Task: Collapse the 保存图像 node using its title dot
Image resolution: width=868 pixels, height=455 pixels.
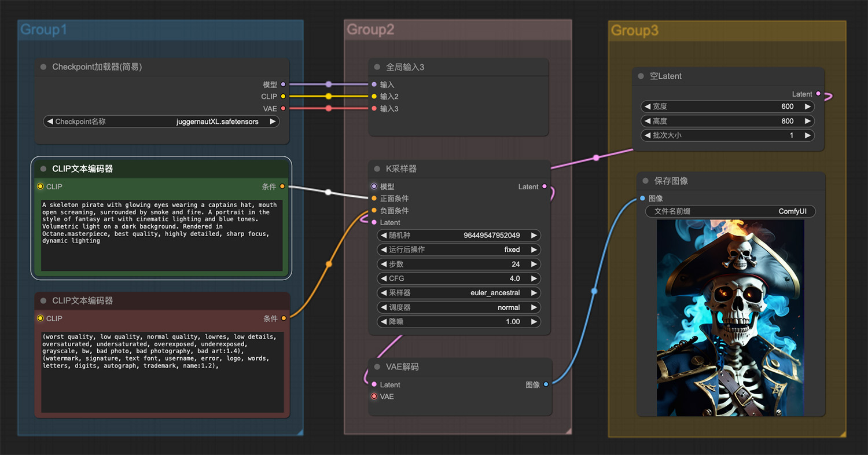Action: point(645,181)
